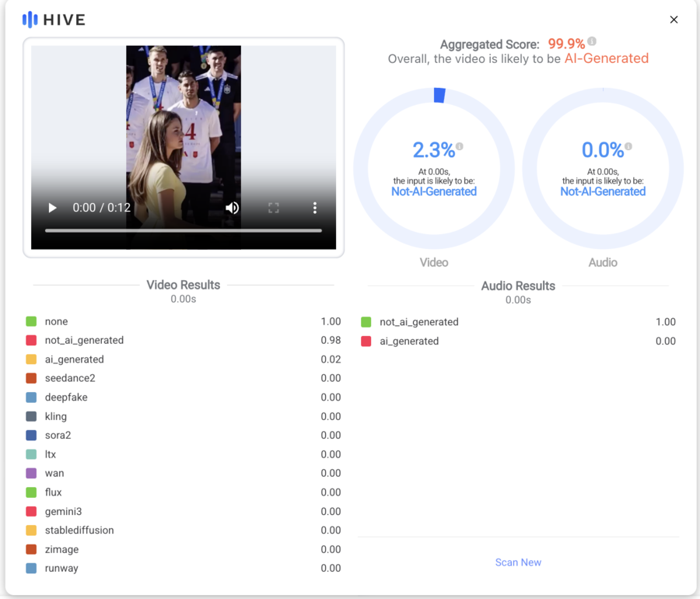Click red swatch beside not_ai_generated video result
The height and width of the screenshot is (599, 700).
tap(31, 341)
